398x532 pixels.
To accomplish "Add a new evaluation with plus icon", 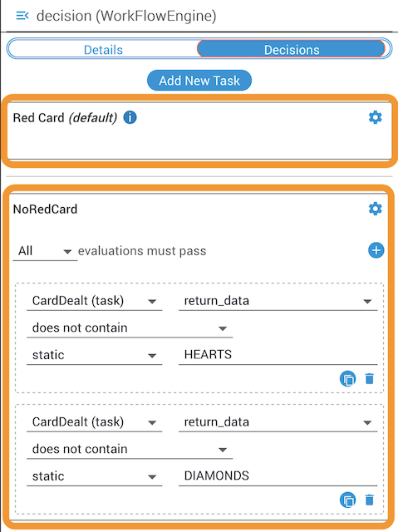I will (x=376, y=250).
